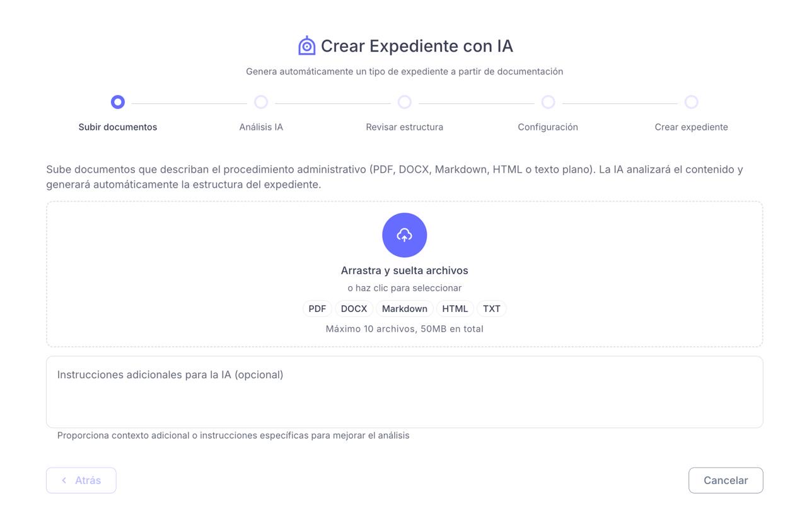This screenshot has height=532, width=807.
Task: Click the HTML format chip
Action: point(455,309)
